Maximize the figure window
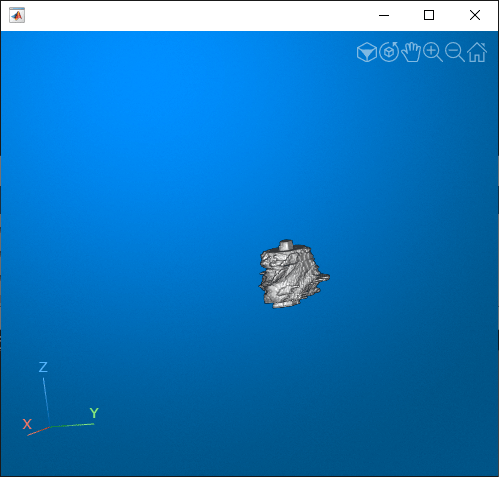Image resolution: width=499 pixels, height=477 pixels. (429, 15)
